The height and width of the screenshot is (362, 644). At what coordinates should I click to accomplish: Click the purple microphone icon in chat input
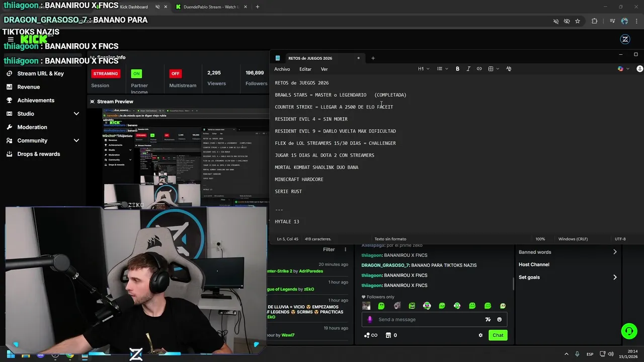click(370, 319)
